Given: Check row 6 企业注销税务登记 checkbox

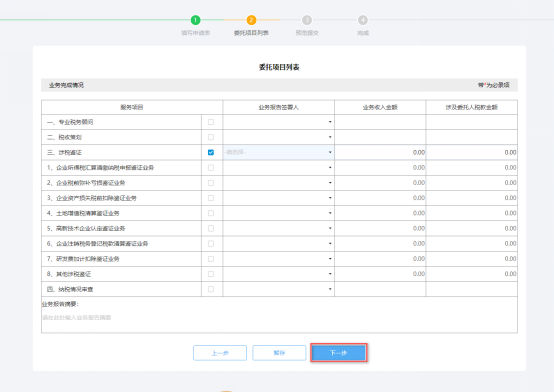Looking at the screenshot, I should [x=211, y=244].
